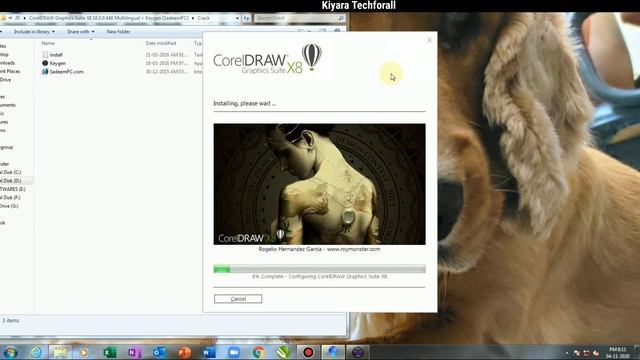
Task: Create a New folder in Explorer
Action: (118, 31)
